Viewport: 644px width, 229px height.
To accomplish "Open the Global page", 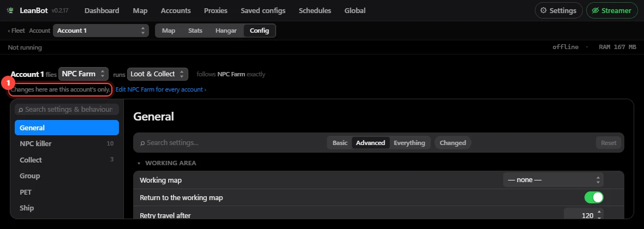I will point(355,11).
